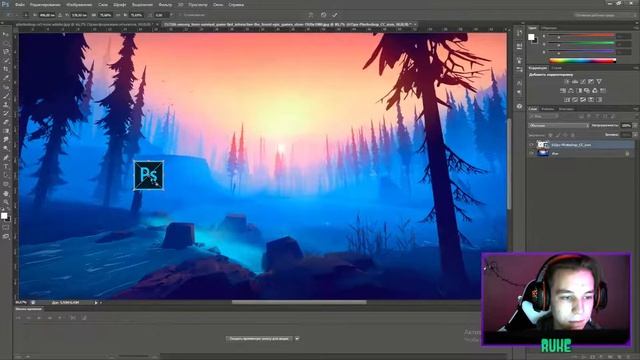Screen dimensions: 640x360
Task: Click the X position field in options bar
Action: pos(47,15)
